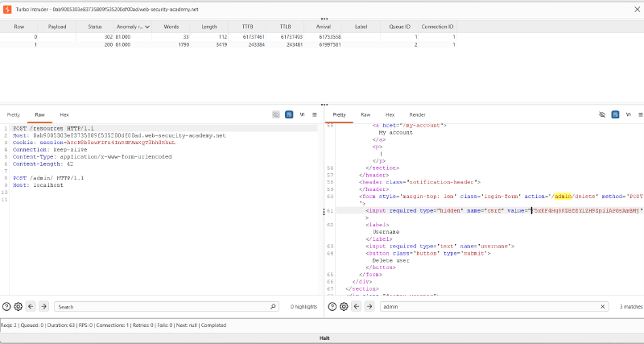Switch request panel to Pretty tab
Image resolution: width=644 pixels, height=344 pixels.
(x=14, y=114)
